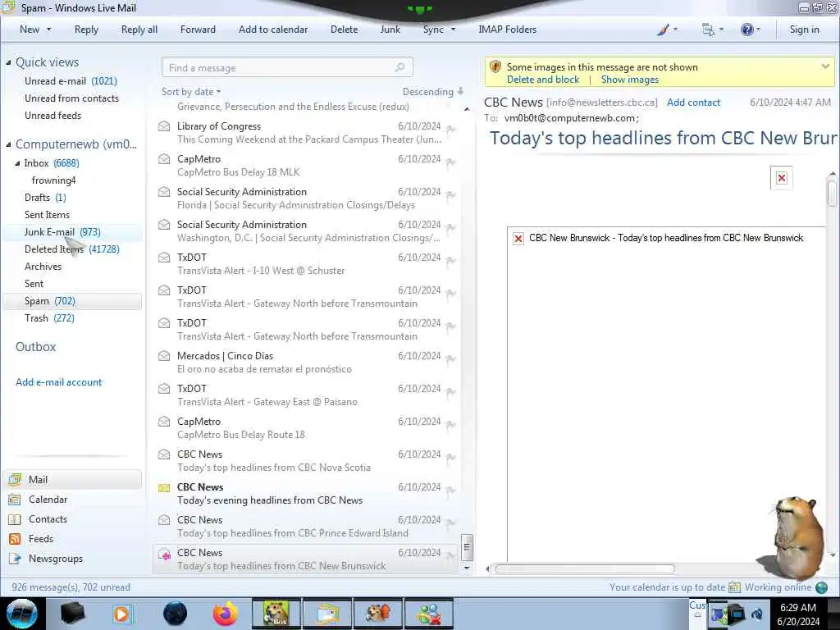
Task: Click Reply in the toolbar
Action: click(86, 30)
